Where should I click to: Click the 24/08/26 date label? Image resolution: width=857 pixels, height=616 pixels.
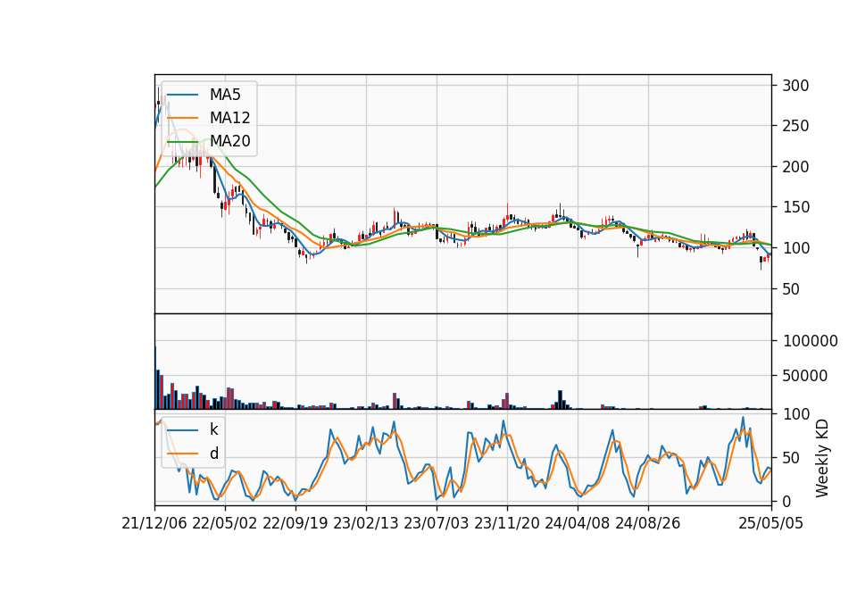pyautogui.click(x=648, y=524)
